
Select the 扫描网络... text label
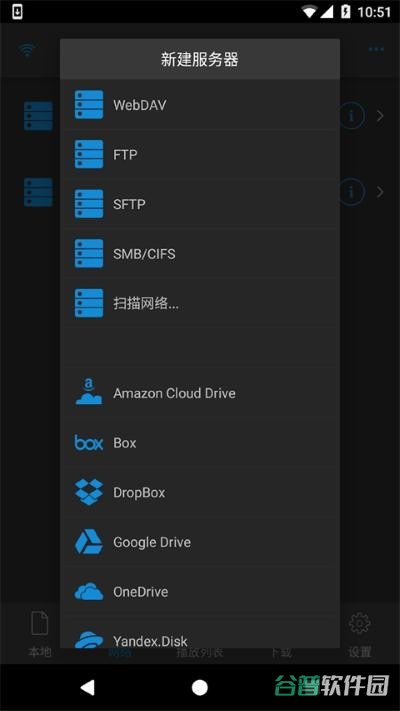[x=146, y=303]
